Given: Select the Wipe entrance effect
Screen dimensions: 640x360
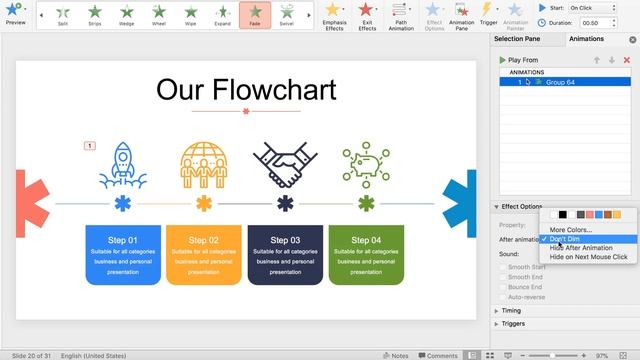Looking at the screenshot, I should pos(191,15).
